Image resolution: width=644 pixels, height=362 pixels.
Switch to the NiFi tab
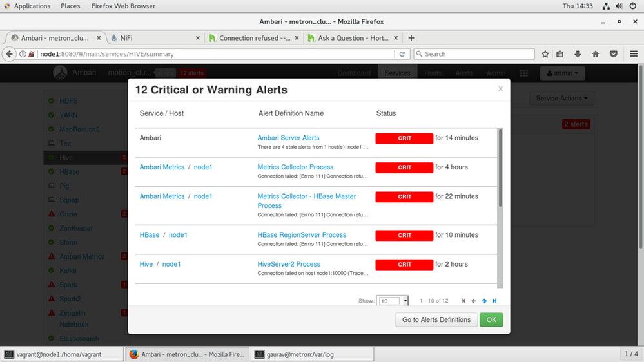coord(155,38)
